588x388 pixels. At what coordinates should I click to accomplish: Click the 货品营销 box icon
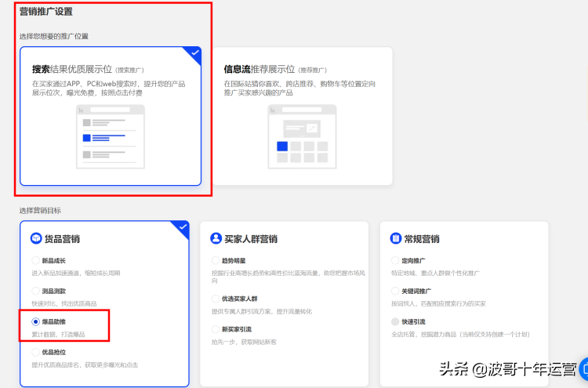point(36,238)
